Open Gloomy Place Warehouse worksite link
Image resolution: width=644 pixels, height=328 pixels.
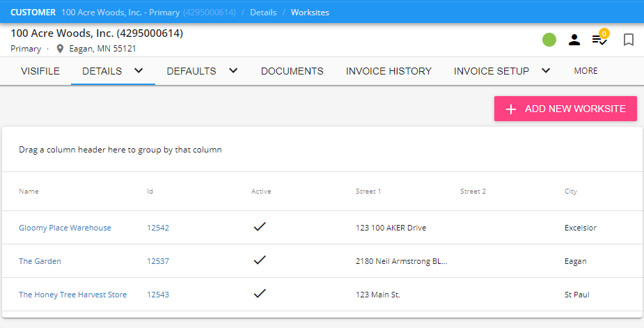(x=65, y=228)
